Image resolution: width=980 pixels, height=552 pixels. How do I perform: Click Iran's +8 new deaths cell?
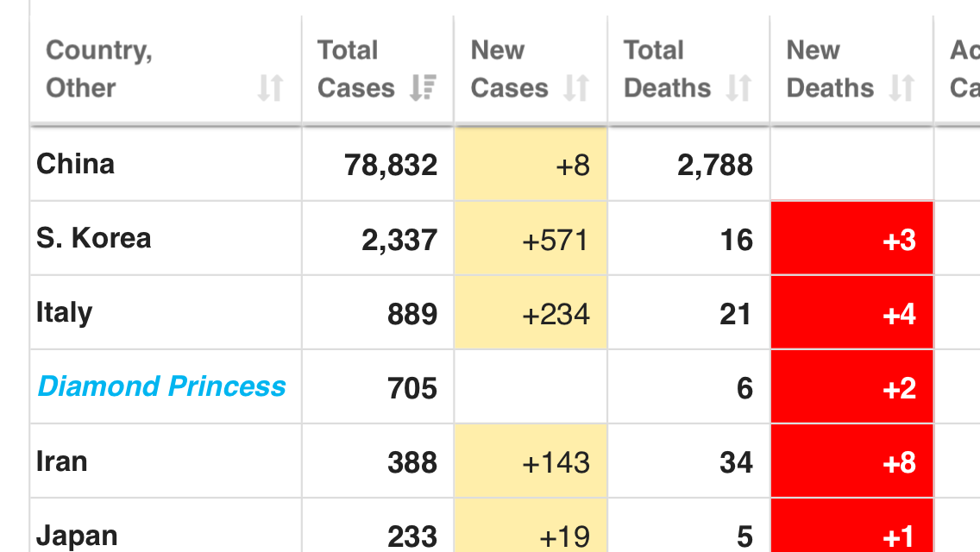pos(852,462)
